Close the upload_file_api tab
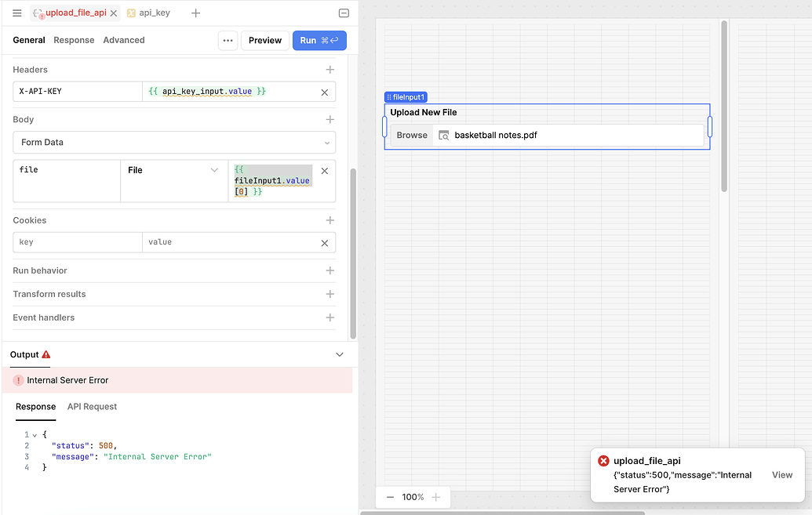The width and height of the screenshot is (812, 515). (x=114, y=13)
